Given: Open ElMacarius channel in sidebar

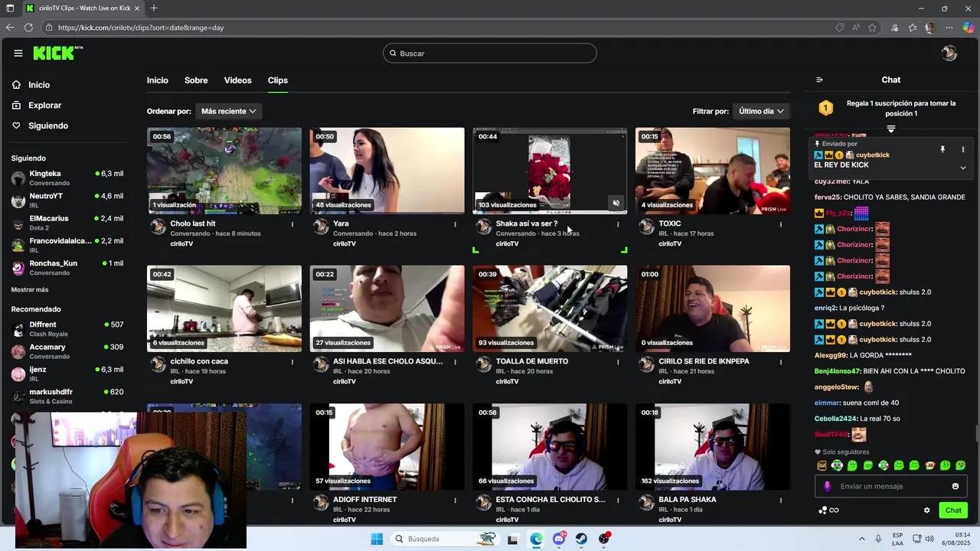Looking at the screenshot, I should [x=67, y=223].
